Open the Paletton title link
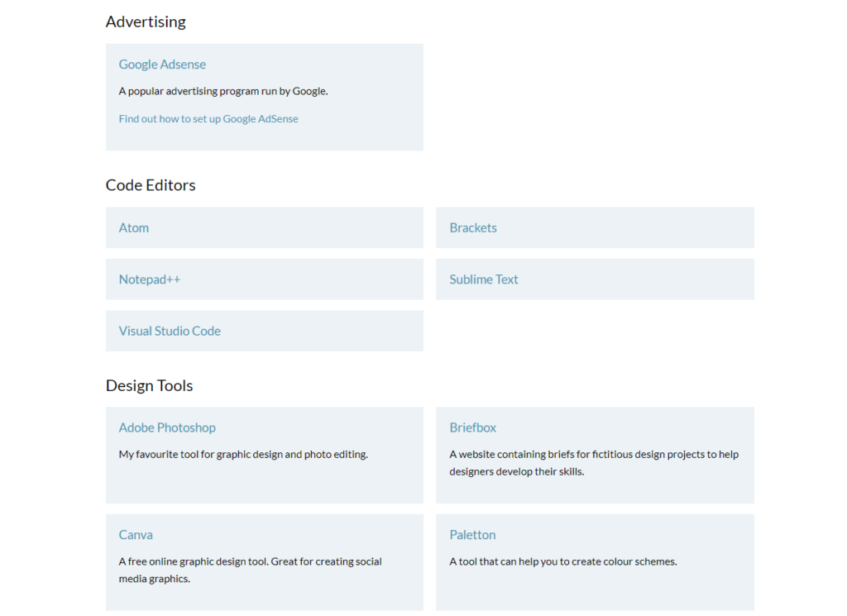The image size is (847, 616). pyautogui.click(x=473, y=535)
